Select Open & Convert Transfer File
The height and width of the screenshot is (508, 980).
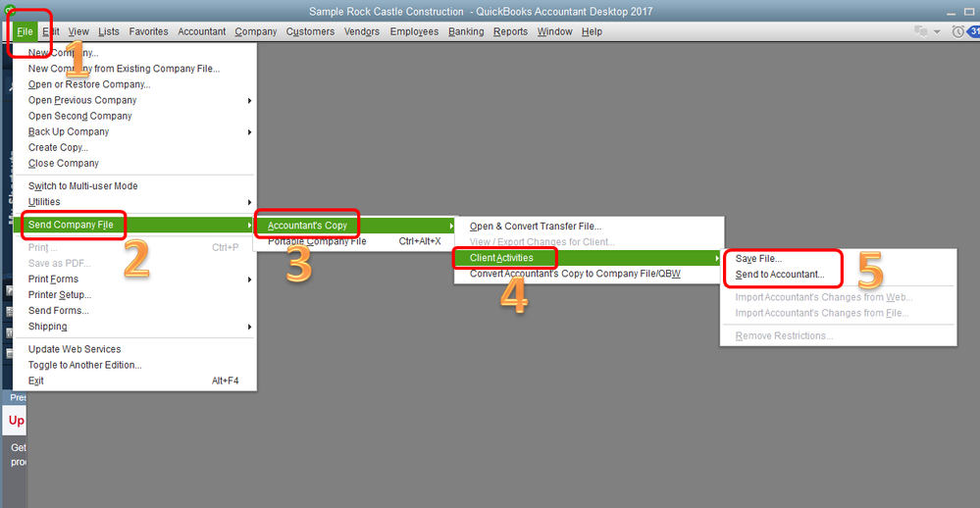536,227
